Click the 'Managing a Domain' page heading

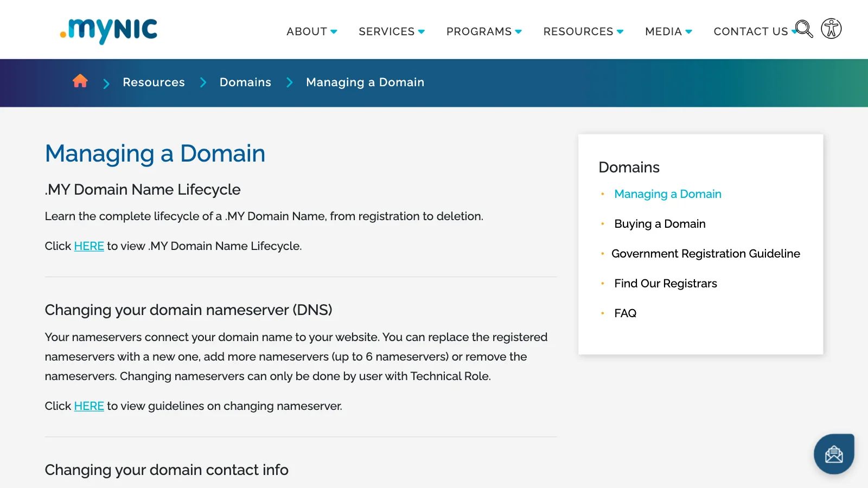point(155,154)
